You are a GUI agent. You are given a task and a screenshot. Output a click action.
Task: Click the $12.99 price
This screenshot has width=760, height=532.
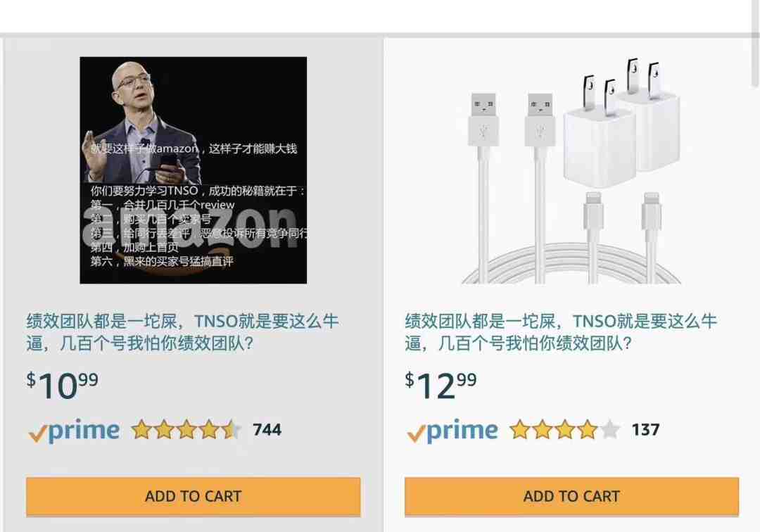pyautogui.click(x=441, y=385)
